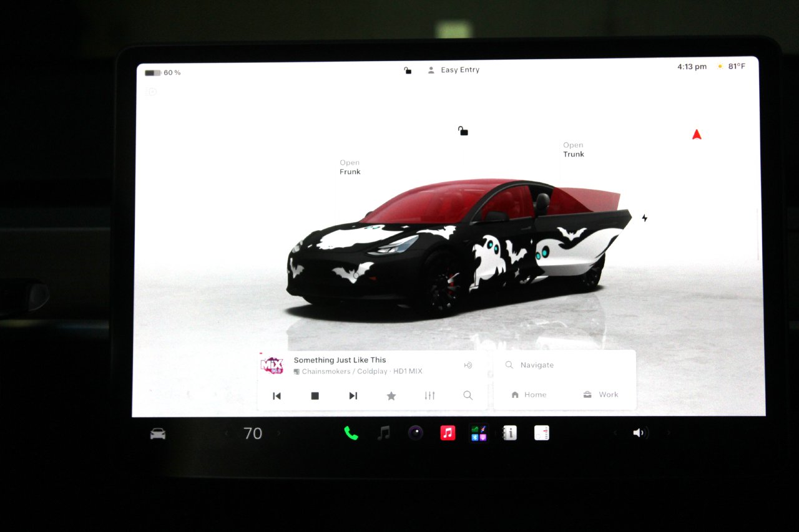This screenshot has width=799, height=532.
Task: Tap the 70 degree temperature setting
Action: (x=253, y=433)
